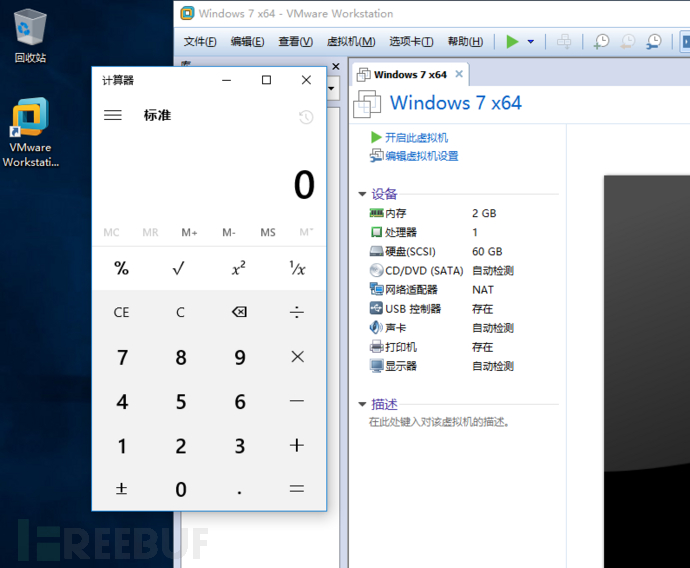Power on VM with green play toolbar button
Viewport: 690px width, 568px height.
pos(512,42)
